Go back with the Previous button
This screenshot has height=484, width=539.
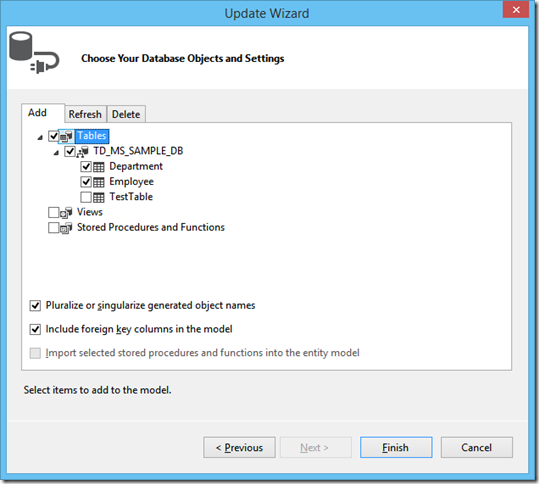pyautogui.click(x=239, y=448)
